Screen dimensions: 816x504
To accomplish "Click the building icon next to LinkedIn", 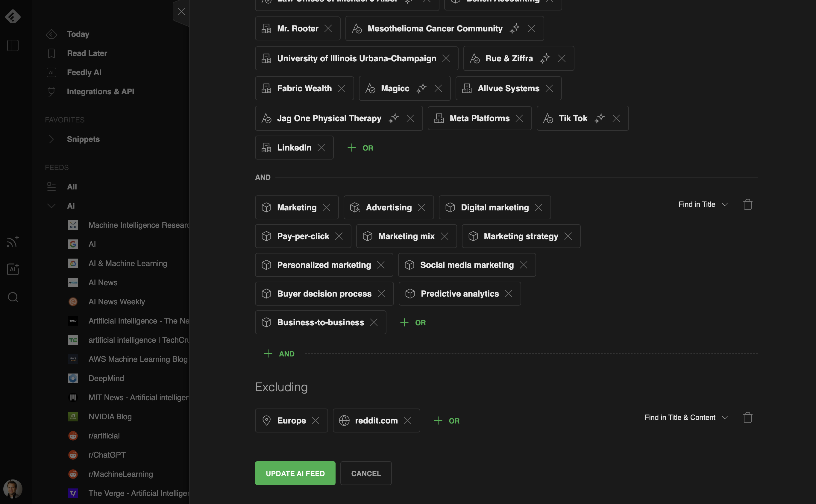I will 266,148.
